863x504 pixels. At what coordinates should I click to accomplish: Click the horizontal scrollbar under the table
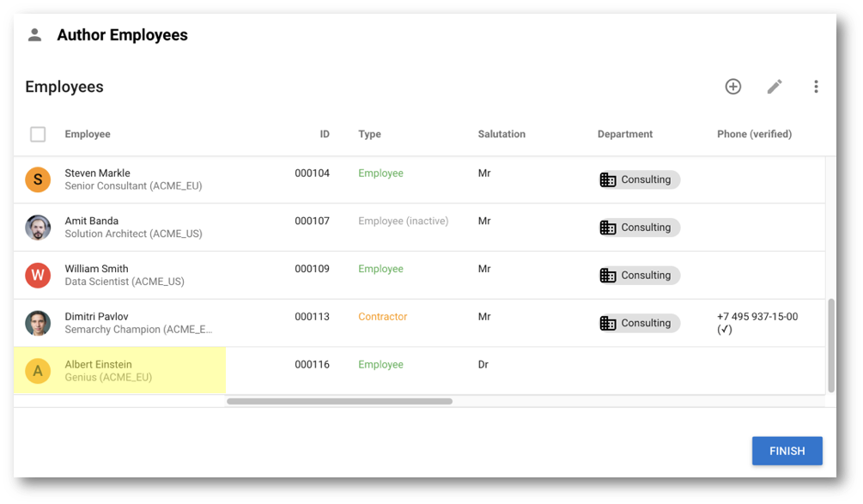(x=339, y=401)
